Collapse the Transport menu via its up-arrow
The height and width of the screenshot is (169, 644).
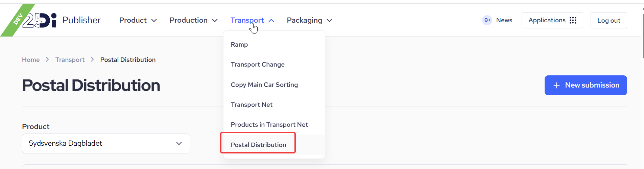pos(271,21)
